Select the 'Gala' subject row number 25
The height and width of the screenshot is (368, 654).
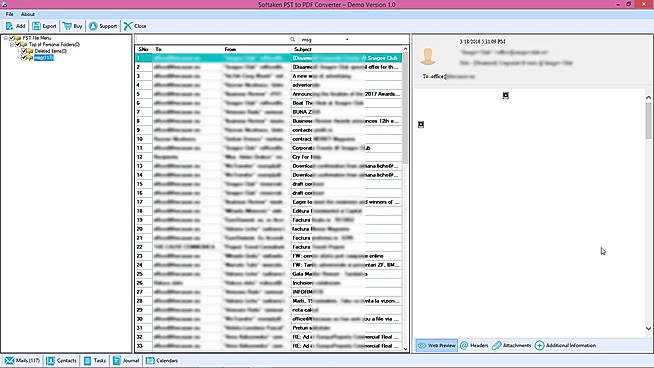click(x=269, y=274)
